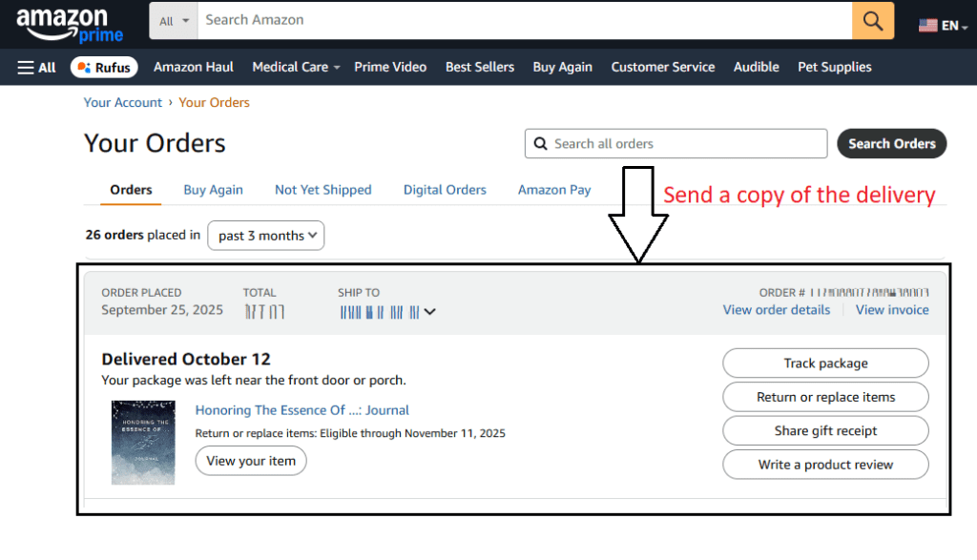
Task: Open the past 3 months dropdown
Action: pyautogui.click(x=265, y=236)
